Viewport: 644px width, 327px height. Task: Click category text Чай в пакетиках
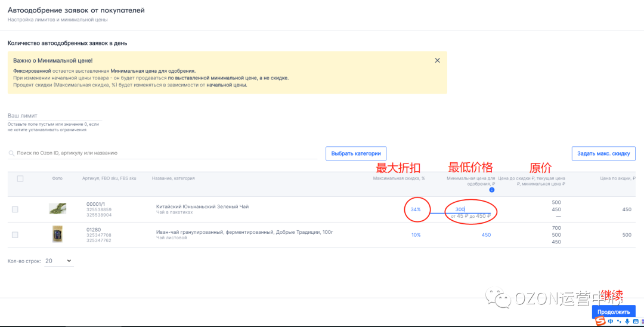175,212
